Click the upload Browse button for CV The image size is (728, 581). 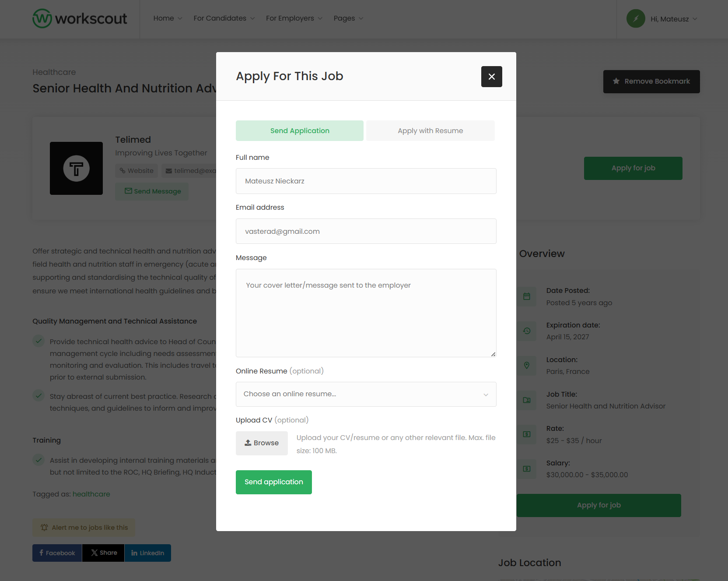(262, 443)
